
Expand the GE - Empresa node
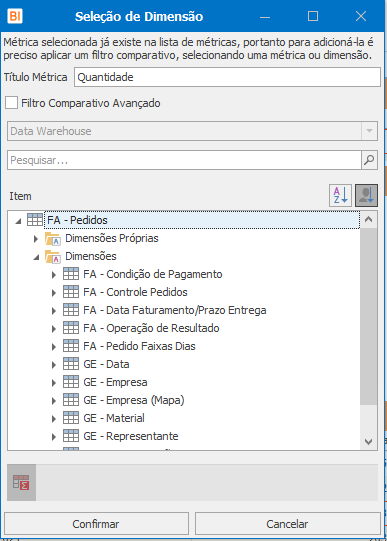pos(54,383)
